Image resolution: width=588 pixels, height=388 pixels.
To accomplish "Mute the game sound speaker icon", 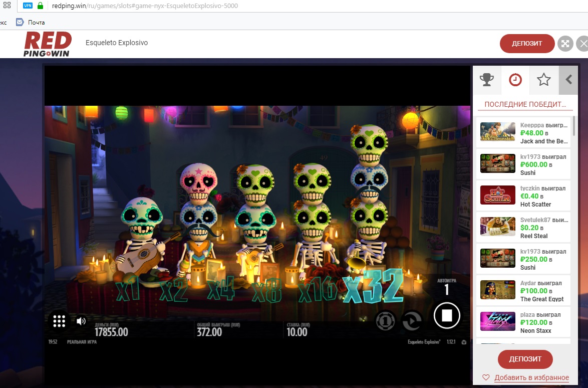I will [81, 321].
